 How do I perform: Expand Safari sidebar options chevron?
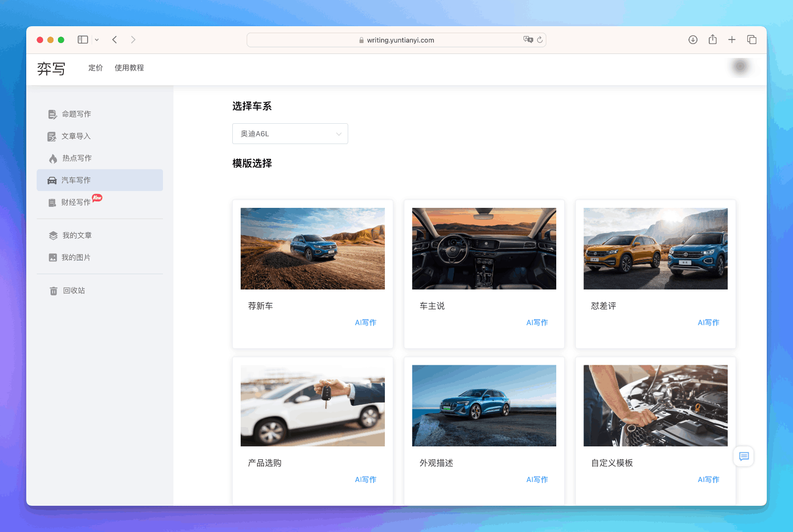pyautogui.click(x=97, y=40)
